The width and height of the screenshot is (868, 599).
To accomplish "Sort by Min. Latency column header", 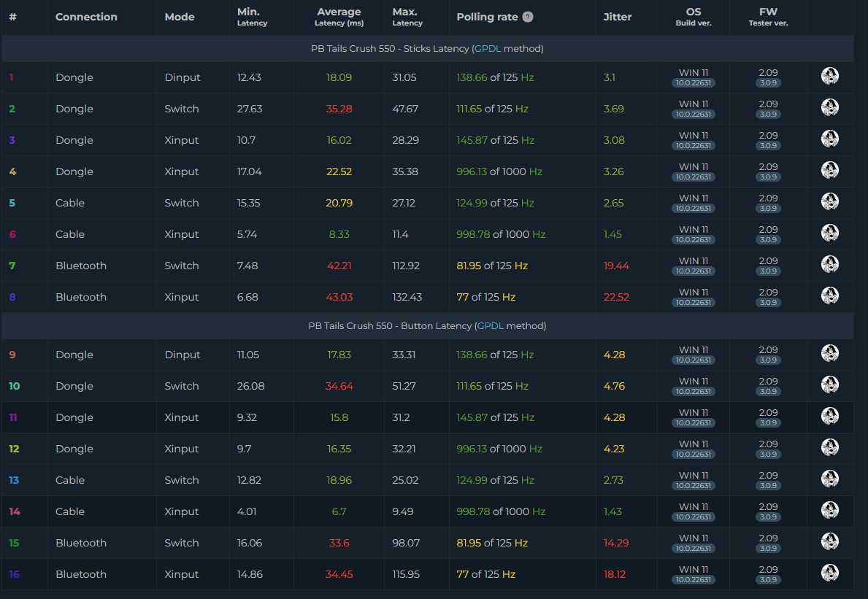I will click(252, 17).
